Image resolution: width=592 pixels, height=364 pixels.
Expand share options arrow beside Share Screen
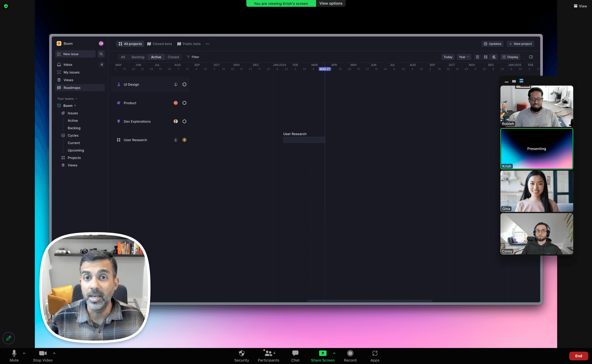click(334, 353)
